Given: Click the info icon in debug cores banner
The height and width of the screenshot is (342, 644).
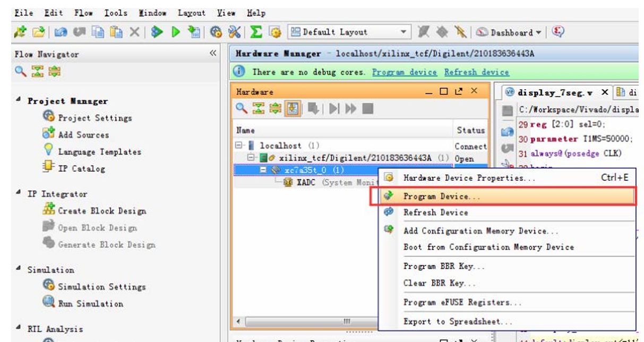Looking at the screenshot, I should (x=239, y=72).
